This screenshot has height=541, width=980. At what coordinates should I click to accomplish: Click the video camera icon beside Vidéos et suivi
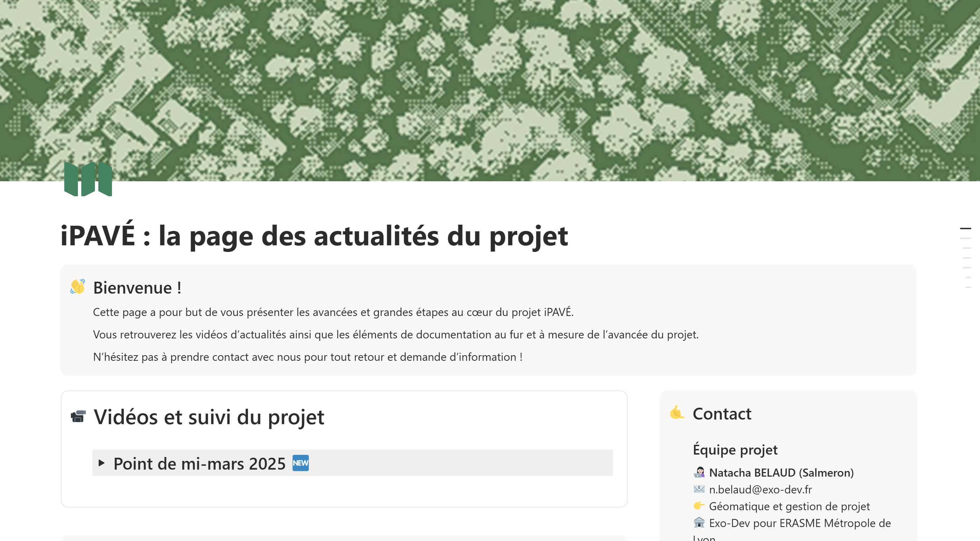[78, 417]
